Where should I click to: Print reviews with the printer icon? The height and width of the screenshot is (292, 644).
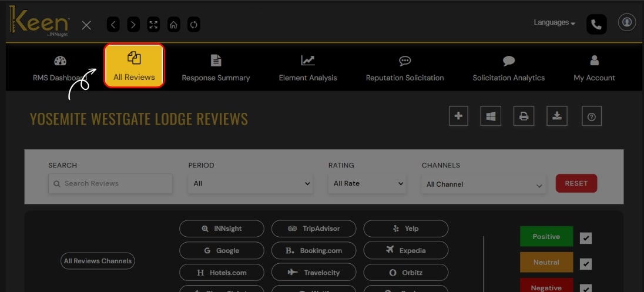524,116
